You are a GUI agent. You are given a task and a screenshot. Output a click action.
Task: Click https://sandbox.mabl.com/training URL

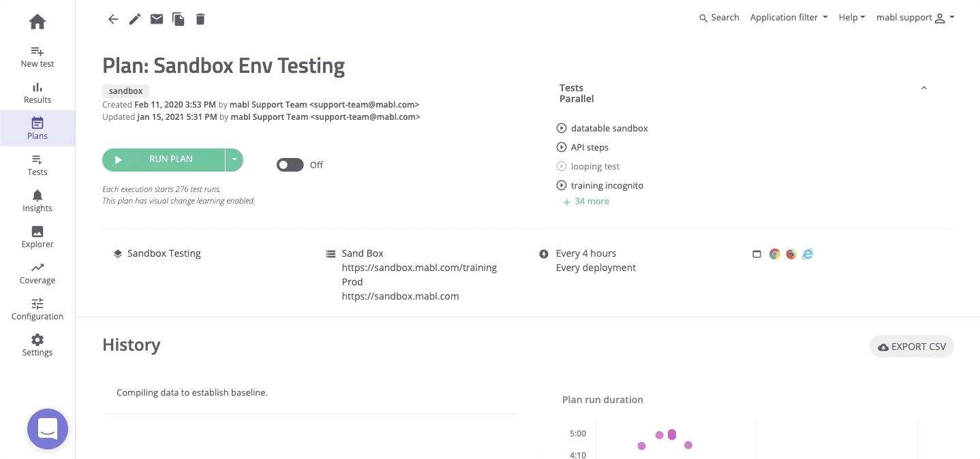pyautogui.click(x=419, y=268)
